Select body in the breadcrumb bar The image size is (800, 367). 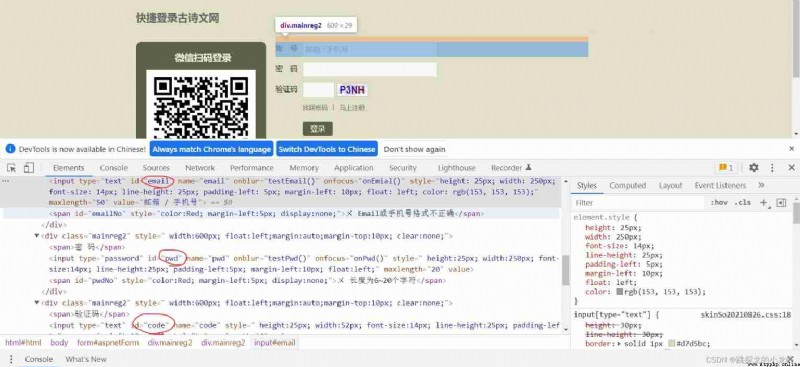click(x=59, y=342)
